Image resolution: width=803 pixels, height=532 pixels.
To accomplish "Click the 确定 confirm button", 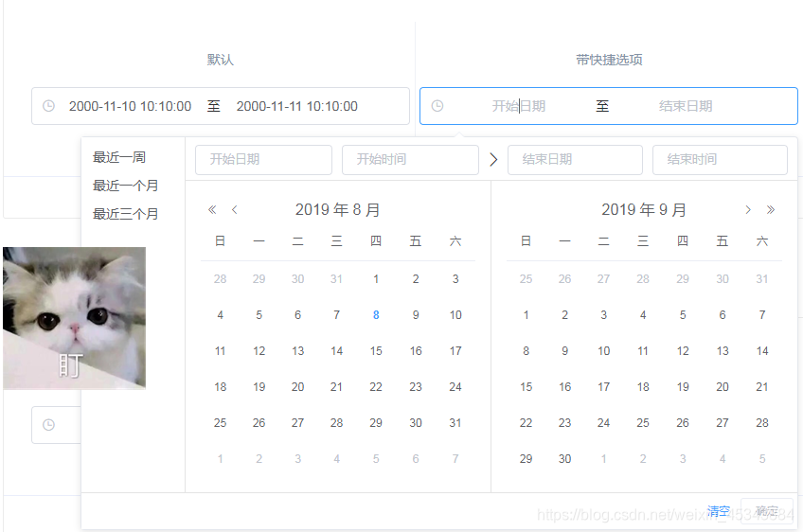I will [767, 510].
